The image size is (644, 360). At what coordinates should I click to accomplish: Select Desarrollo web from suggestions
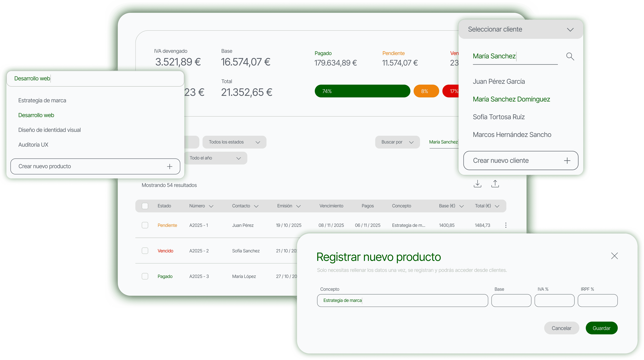[36, 115]
